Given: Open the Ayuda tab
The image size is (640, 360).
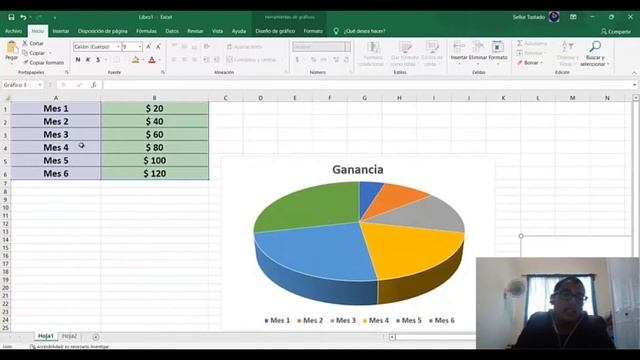Looking at the screenshot, I should tap(239, 31).
